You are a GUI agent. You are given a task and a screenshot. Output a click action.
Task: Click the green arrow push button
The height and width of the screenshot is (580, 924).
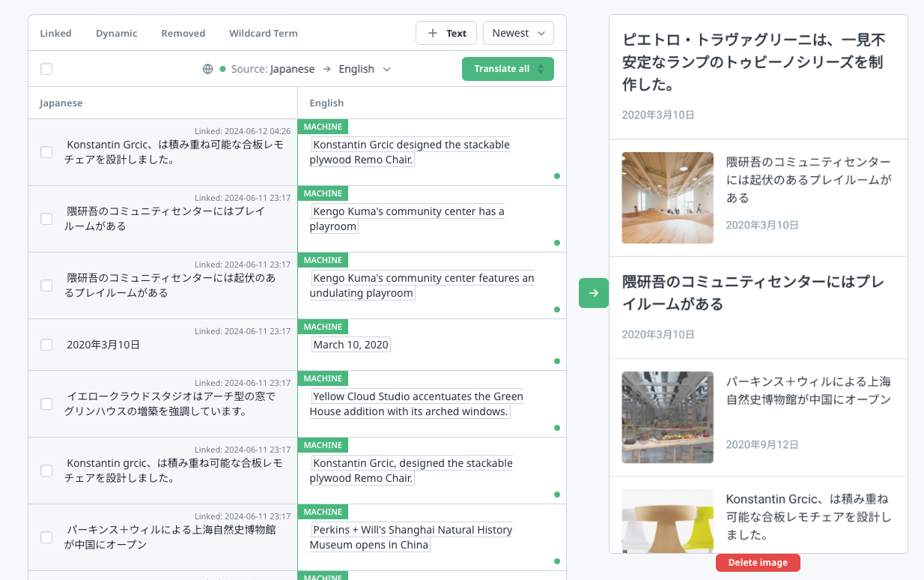pyautogui.click(x=594, y=293)
